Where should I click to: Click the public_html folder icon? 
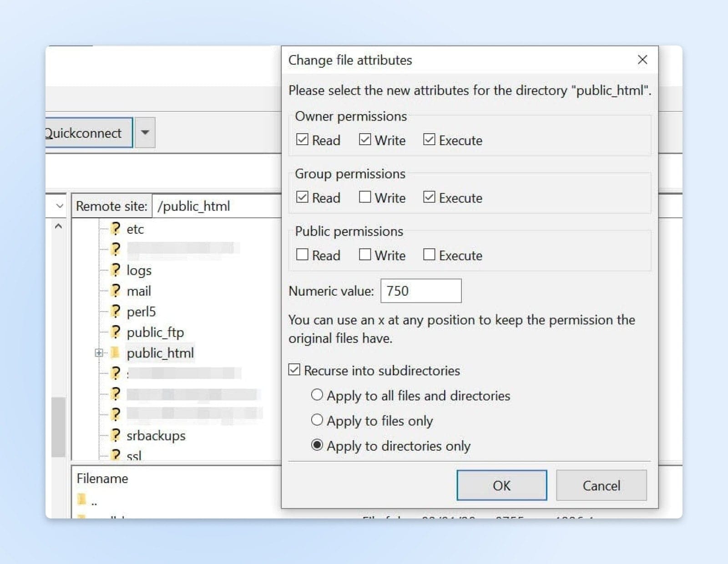point(115,352)
